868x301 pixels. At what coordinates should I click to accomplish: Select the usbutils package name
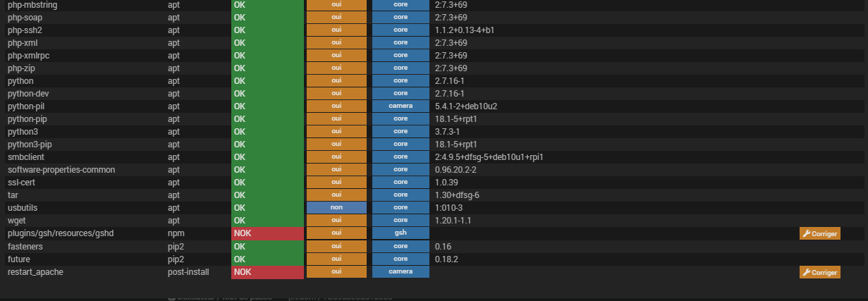(24, 207)
